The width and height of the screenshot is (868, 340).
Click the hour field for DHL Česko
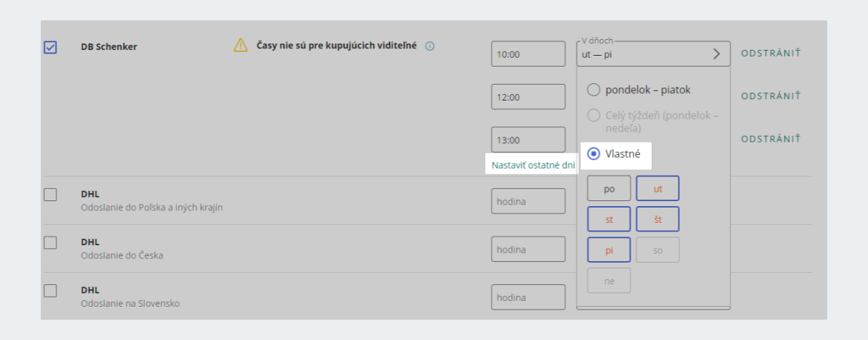[528, 250]
